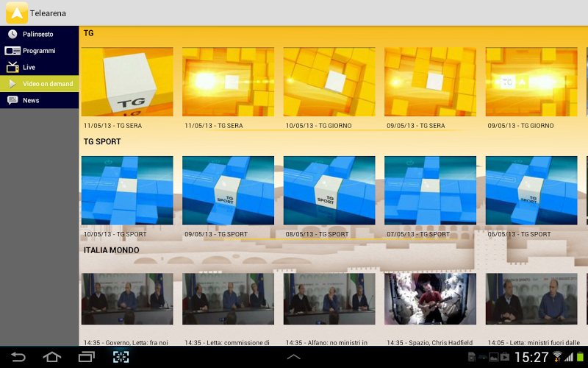The height and width of the screenshot is (368, 588).
Task: Open Alfano: no ministri in video thumbnail
Action: click(329, 299)
